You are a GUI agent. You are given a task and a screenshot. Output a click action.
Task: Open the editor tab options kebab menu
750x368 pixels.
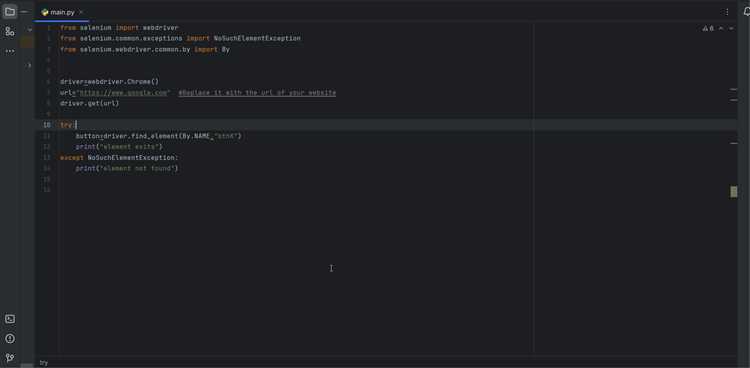click(x=727, y=12)
